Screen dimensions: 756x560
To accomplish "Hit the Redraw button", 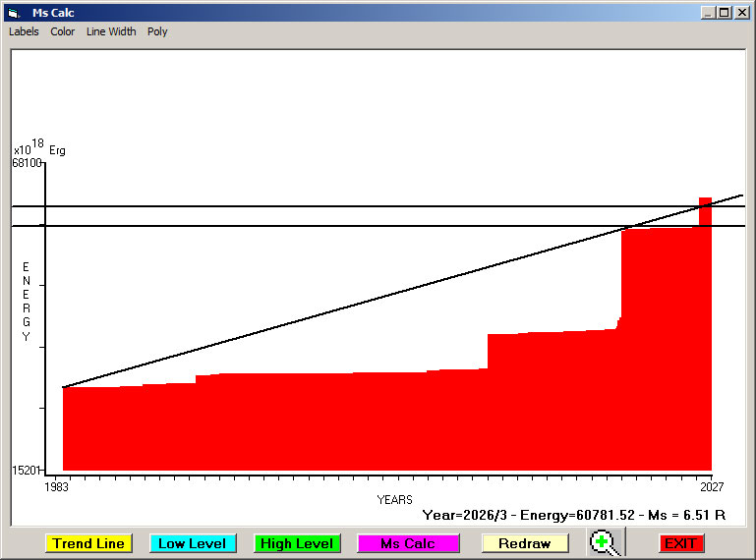I will 524,543.
